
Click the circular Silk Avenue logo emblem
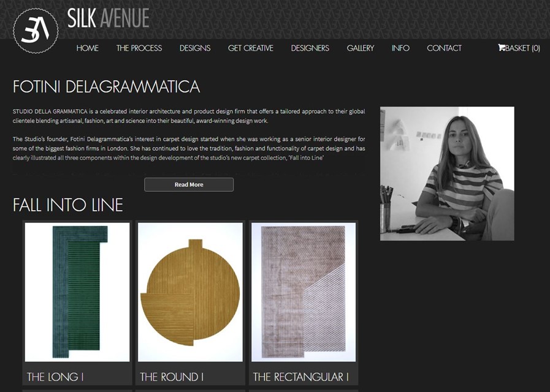36,31
